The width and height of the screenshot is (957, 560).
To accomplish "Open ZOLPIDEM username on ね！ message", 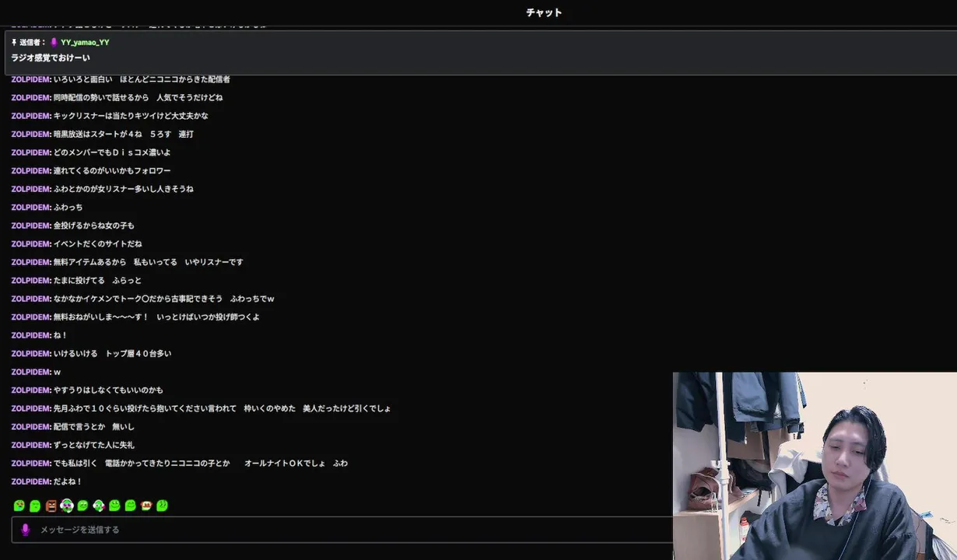I will point(31,335).
